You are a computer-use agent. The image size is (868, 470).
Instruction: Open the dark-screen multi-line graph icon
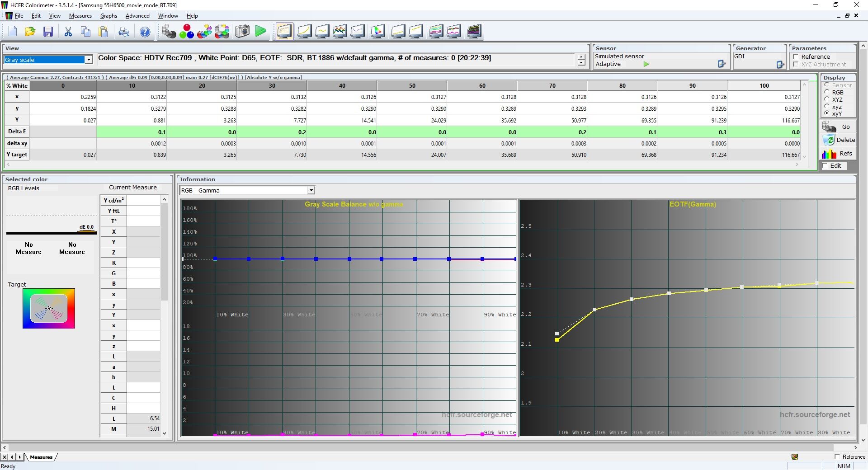pos(474,31)
